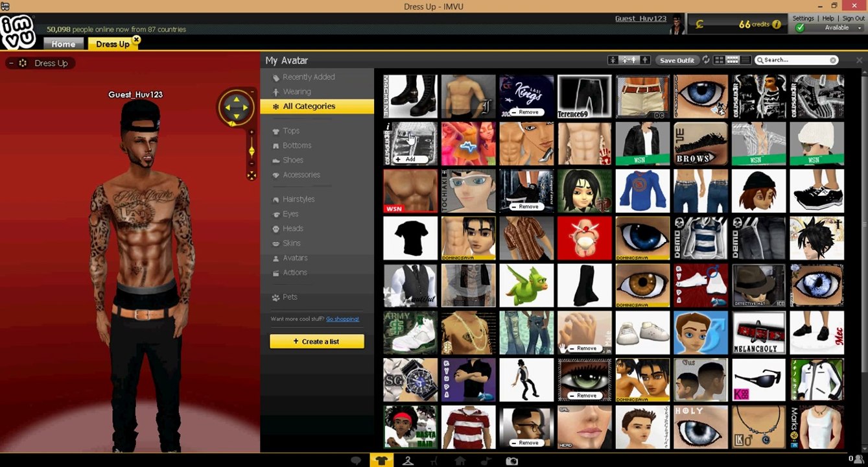Click the Dress Up panel move icon

(23, 63)
